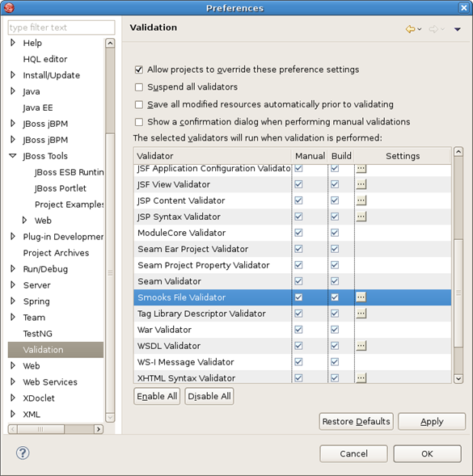Select Java EE preference page
The height and width of the screenshot is (476, 473).
[38, 107]
